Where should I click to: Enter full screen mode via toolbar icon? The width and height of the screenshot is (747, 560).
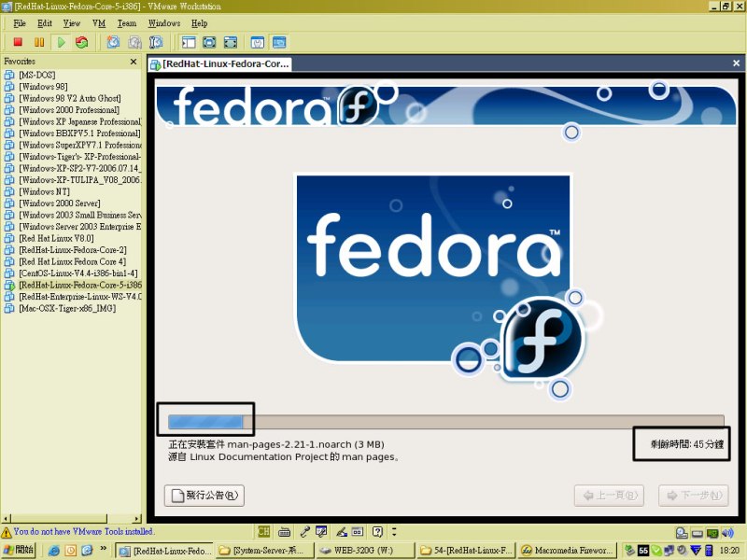[230, 42]
